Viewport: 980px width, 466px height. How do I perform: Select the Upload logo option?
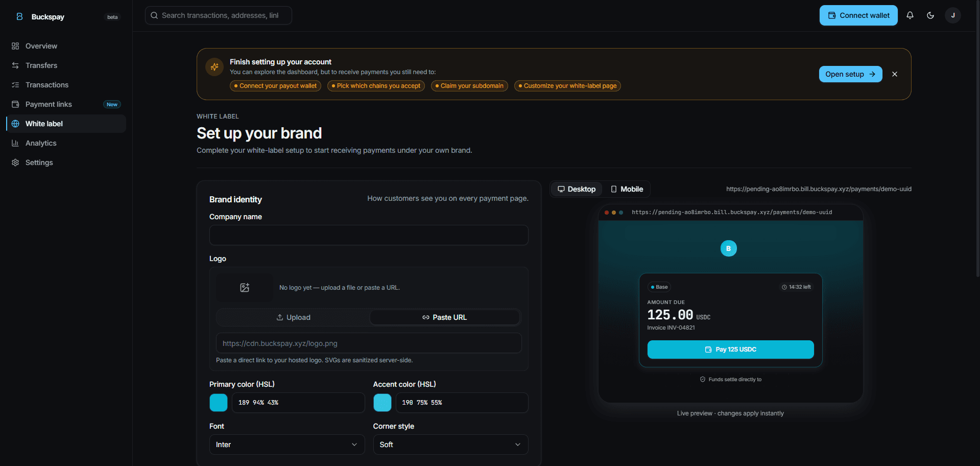point(293,317)
